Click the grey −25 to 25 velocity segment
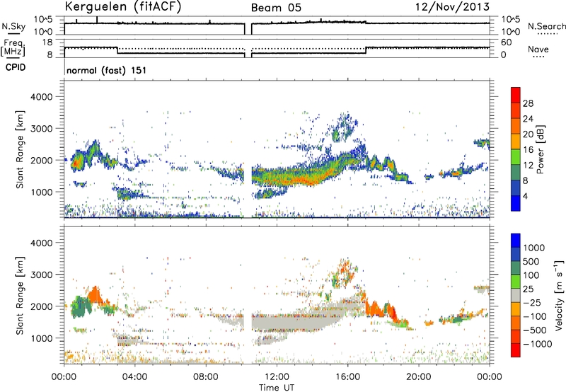The height and width of the screenshot is (392, 566). pyautogui.click(x=516, y=295)
